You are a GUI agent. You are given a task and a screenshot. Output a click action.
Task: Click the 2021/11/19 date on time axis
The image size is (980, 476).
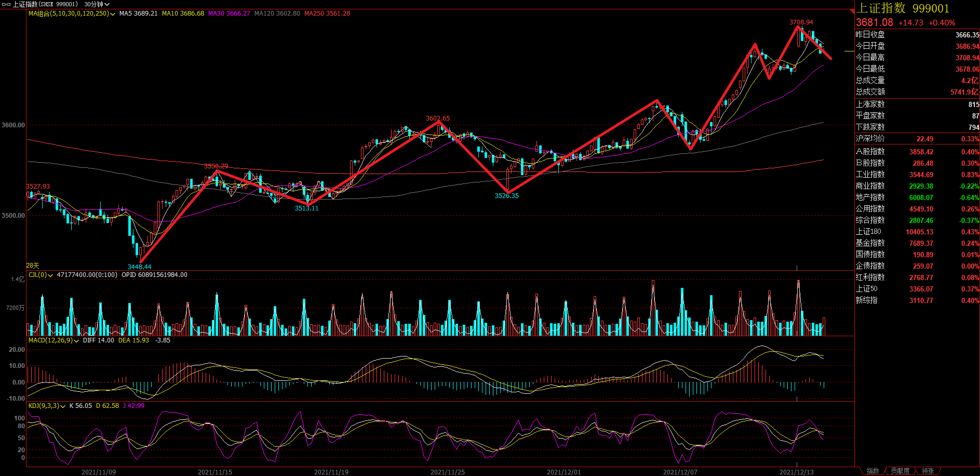click(331, 472)
